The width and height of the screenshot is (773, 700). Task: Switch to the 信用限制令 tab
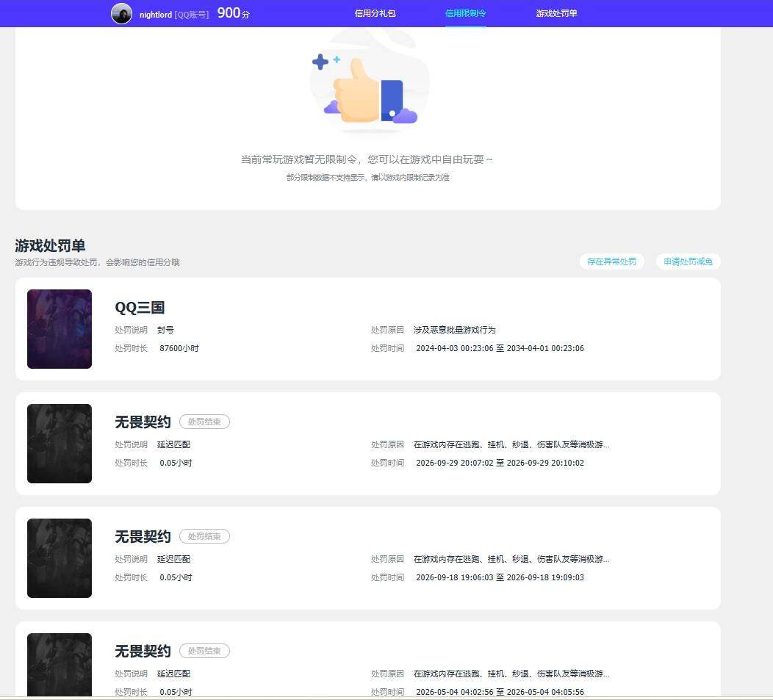(x=465, y=13)
